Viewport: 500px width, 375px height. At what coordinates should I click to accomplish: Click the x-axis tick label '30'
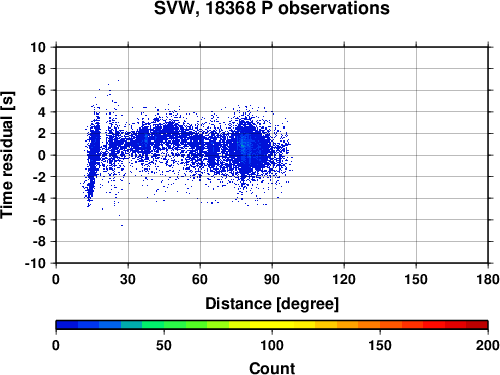click(128, 279)
